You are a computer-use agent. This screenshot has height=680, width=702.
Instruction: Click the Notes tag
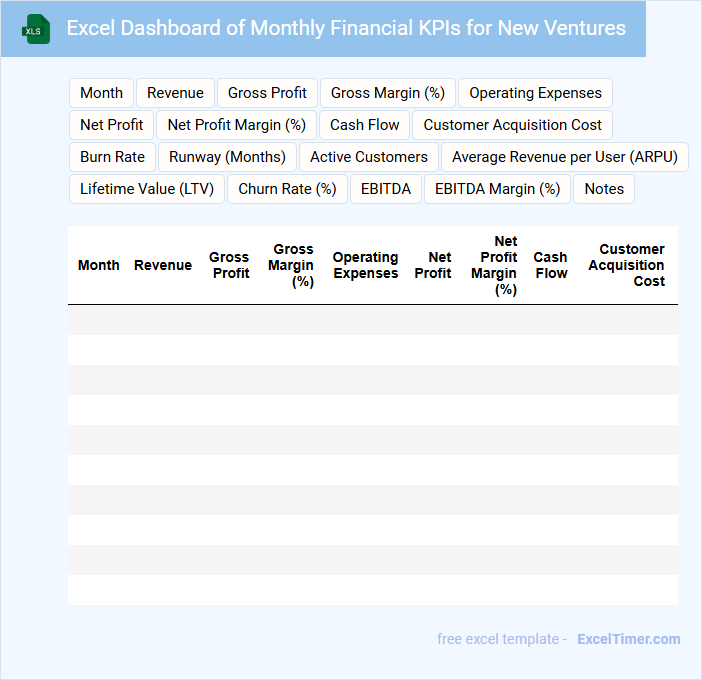pos(604,189)
